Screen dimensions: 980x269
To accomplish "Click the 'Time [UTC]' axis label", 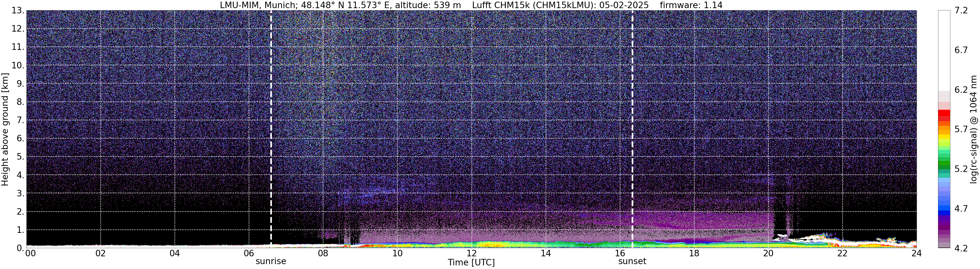I will click(471, 262).
